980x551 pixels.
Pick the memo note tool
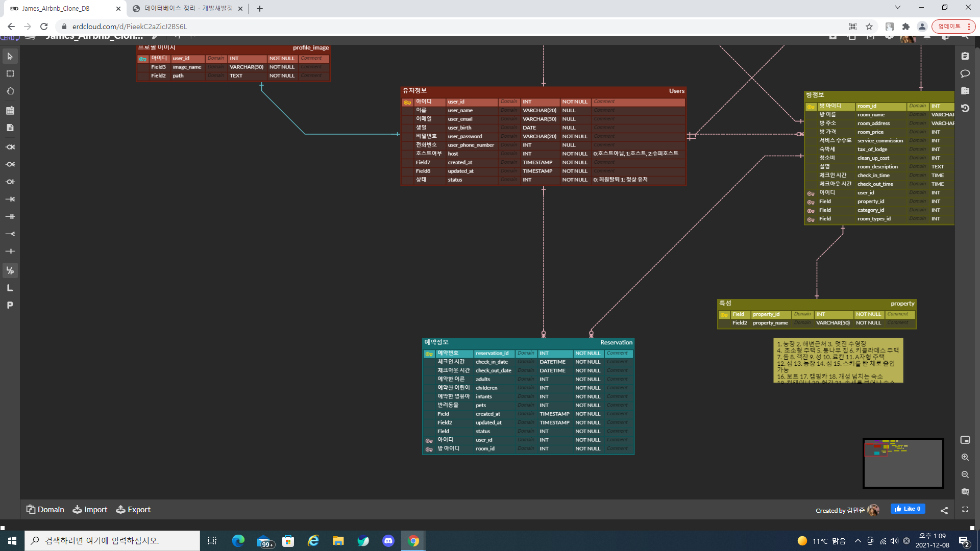click(10, 128)
